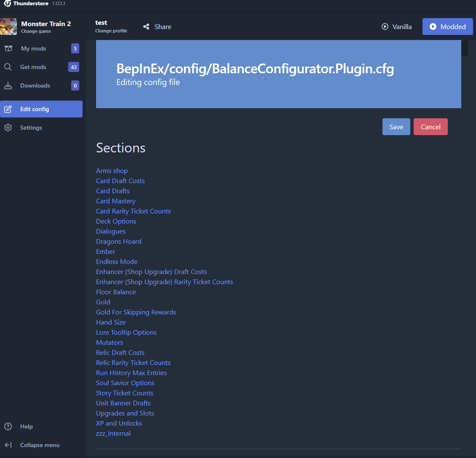Click the Edit config pencil icon
This screenshot has width=476, height=458.
(x=8, y=109)
